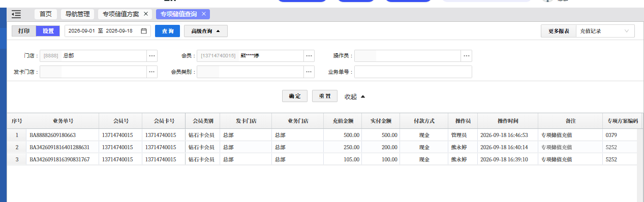
Task: Click the 付款方式 column header
Action: coord(424,121)
